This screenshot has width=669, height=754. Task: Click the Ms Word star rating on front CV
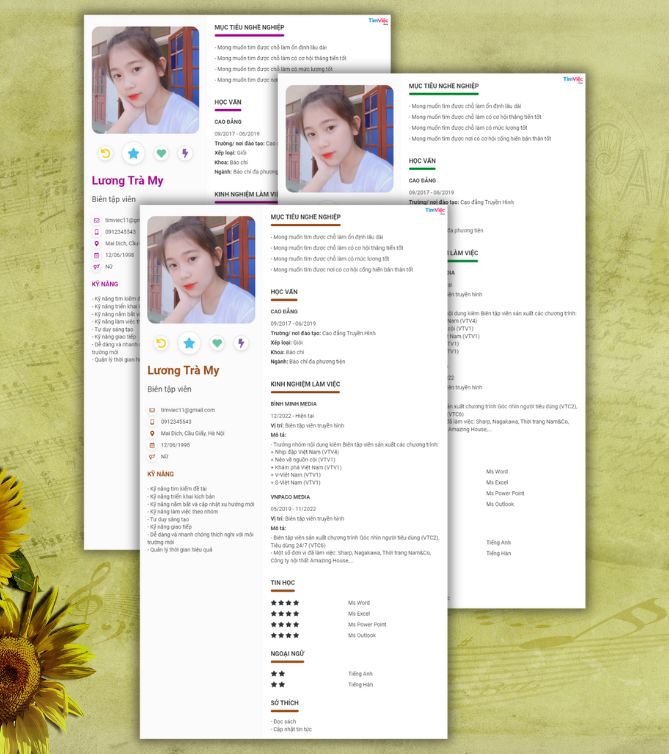[285, 603]
